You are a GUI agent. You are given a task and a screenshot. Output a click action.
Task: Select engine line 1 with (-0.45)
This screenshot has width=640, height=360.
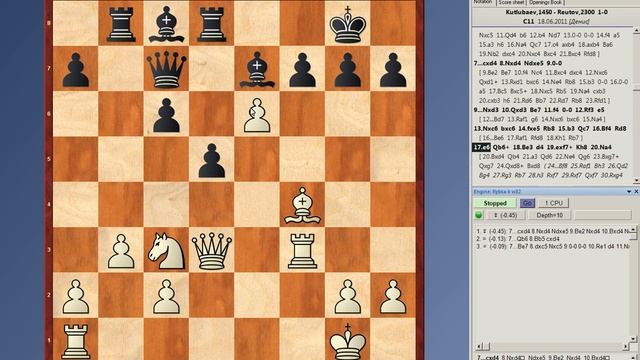(x=553, y=231)
